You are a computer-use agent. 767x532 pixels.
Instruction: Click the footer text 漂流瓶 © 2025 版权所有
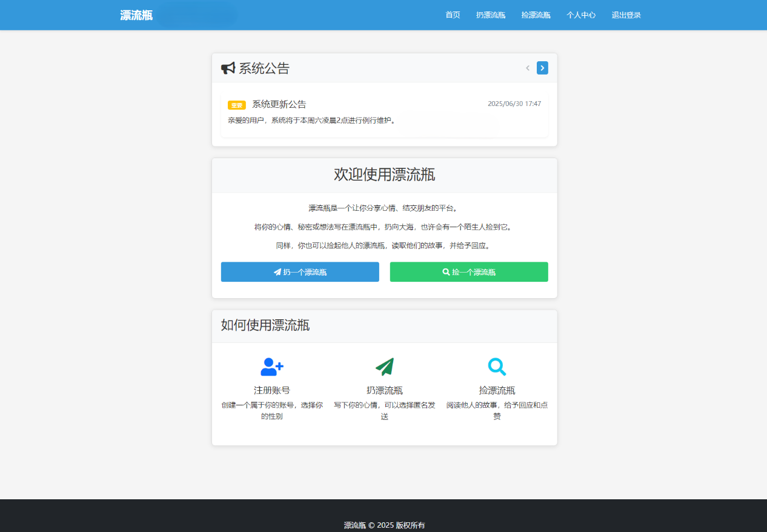click(x=384, y=525)
